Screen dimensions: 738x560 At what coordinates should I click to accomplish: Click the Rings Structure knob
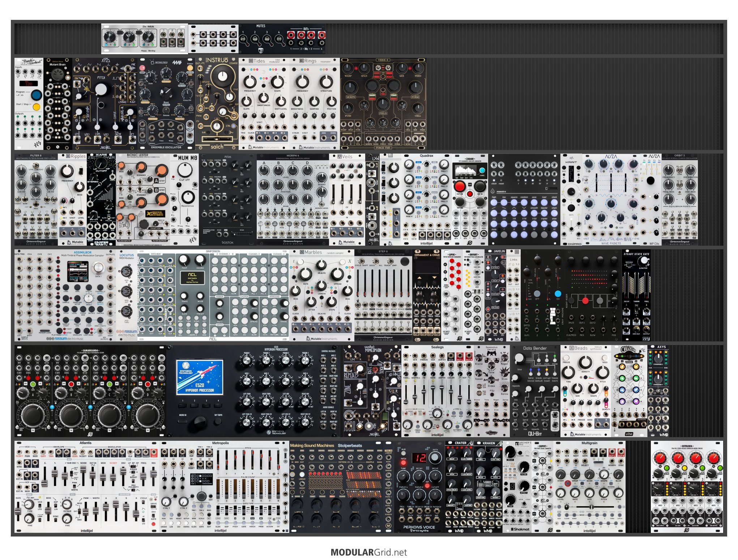pos(326,82)
